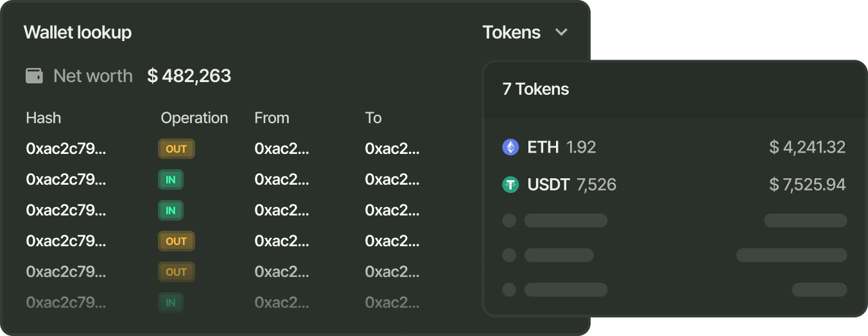The image size is (868, 336).
Task: Select the USDT 7,526 token row
Action: (x=673, y=185)
